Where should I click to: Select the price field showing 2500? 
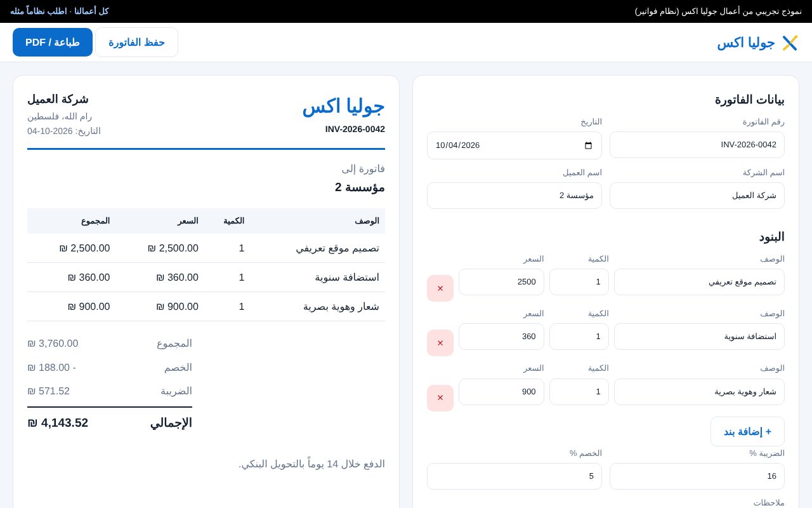coord(501,282)
